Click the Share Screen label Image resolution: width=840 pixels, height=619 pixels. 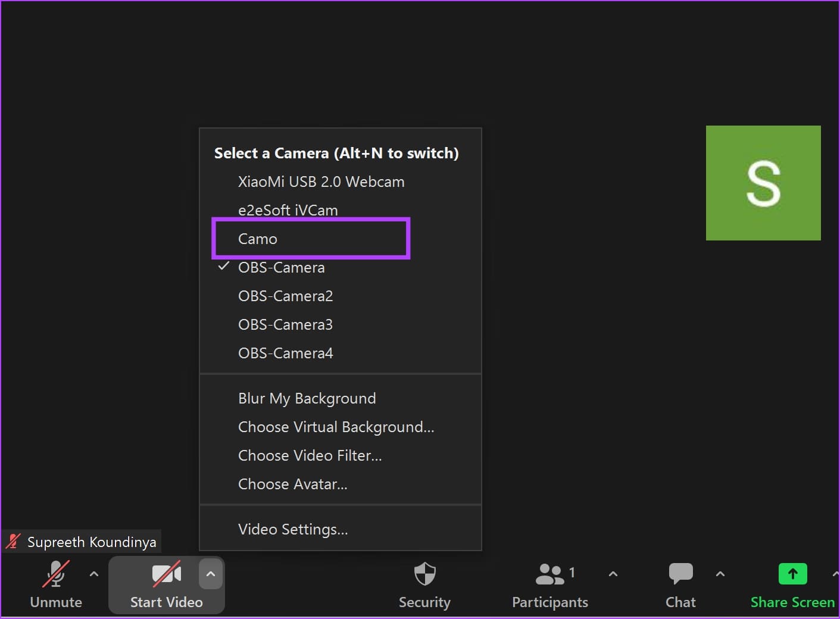pyautogui.click(x=792, y=602)
